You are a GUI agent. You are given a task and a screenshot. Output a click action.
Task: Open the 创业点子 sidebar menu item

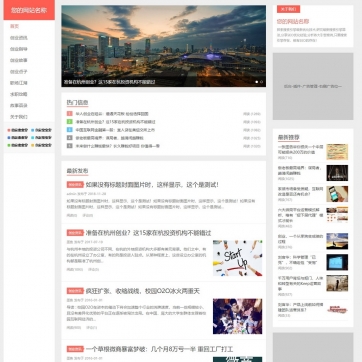[19, 72]
